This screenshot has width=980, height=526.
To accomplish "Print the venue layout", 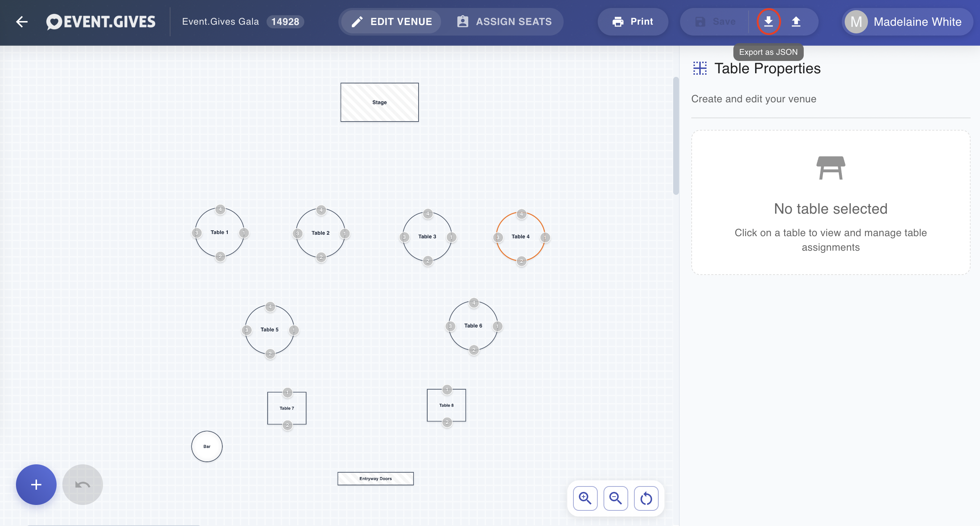I will point(633,22).
